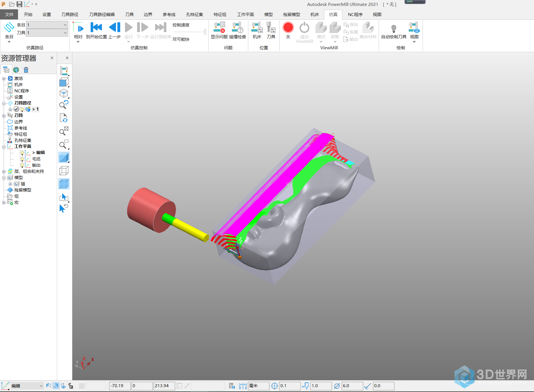Click the block view cube icon

[x=64, y=82]
